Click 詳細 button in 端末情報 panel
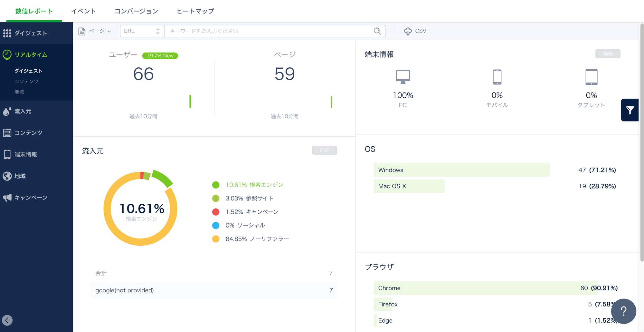This screenshot has height=332, width=644. (608, 54)
